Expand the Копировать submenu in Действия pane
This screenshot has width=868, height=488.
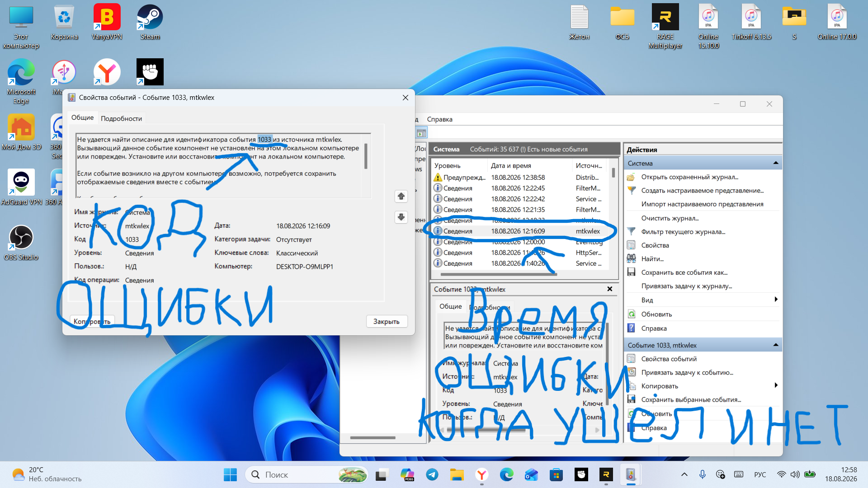point(776,385)
